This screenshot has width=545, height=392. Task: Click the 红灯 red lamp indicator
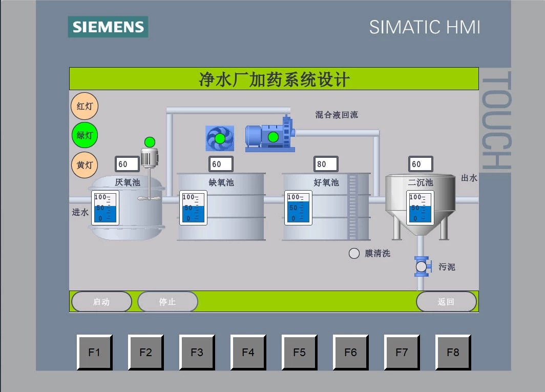pos(85,106)
